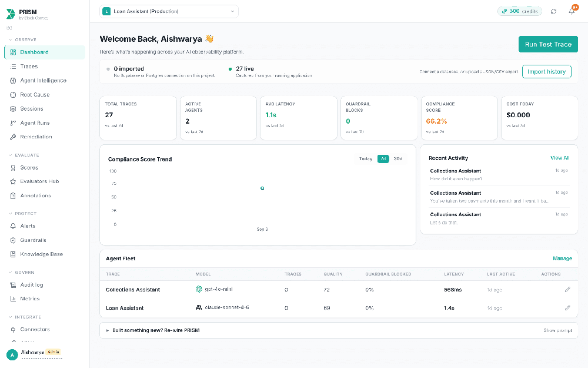Edit the Collections Assistant row pencil icon
Image resolution: width=588 pixels, height=368 pixels.
[567, 290]
